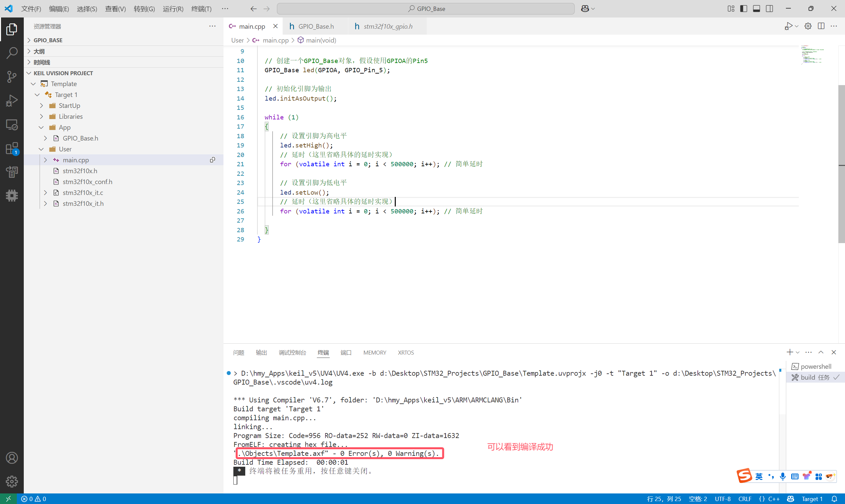Toggle the secondary side bar visibility
845x504 pixels.
(769, 9)
